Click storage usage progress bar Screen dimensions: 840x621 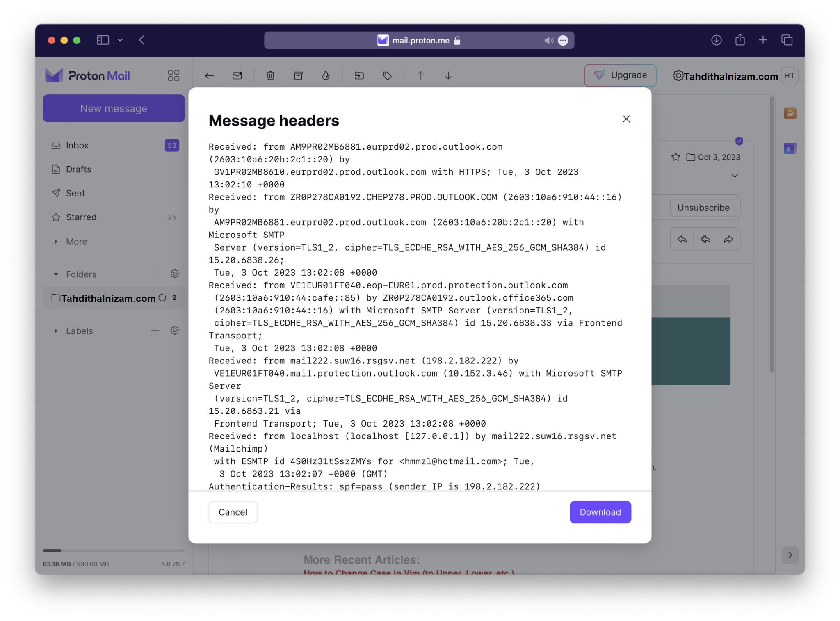[114, 550]
